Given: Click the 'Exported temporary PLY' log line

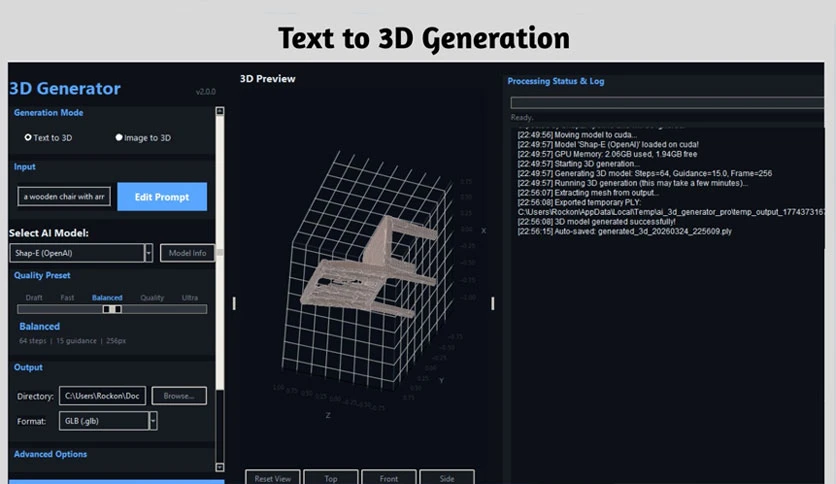Looking at the screenshot, I should [579, 202].
